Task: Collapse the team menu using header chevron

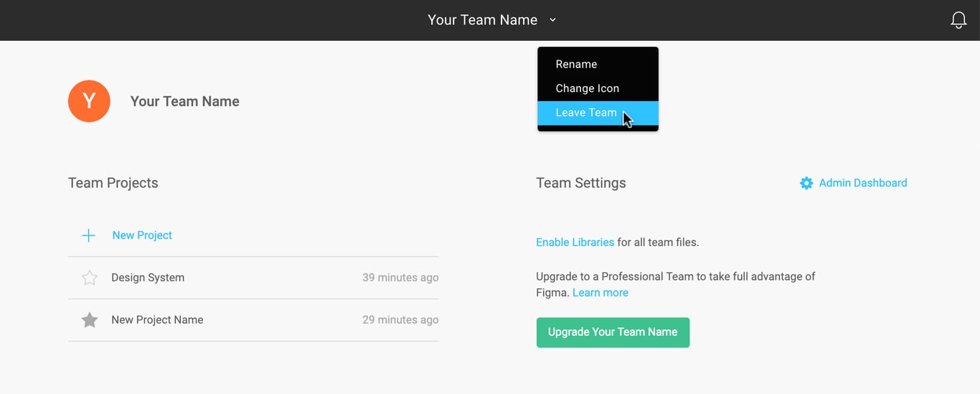Action: (x=552, y=20)
